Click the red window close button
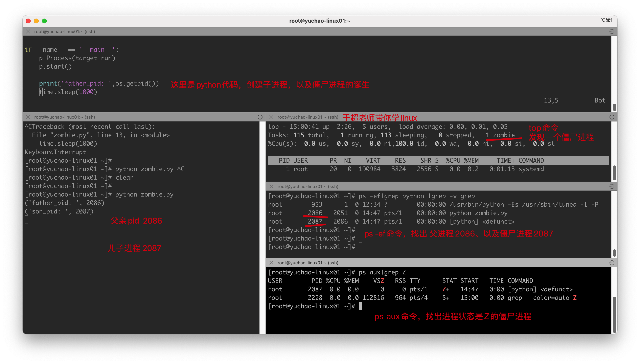Viewport: 640px width, 364px height. tap(28, 21)
